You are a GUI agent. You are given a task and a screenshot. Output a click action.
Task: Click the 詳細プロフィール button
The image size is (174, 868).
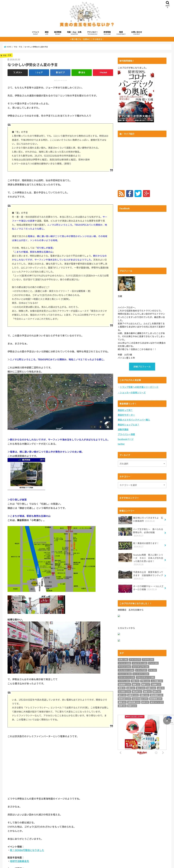(142, 366)
